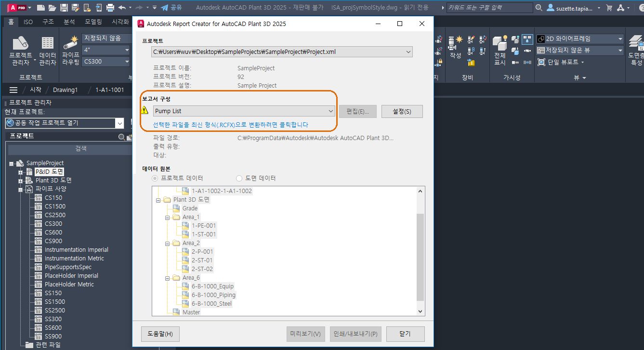Image resolution: width=644 pixels, height=350 pixels.
Task: Expand the P&ID 도면 tree node
Action: coord(21,172)
